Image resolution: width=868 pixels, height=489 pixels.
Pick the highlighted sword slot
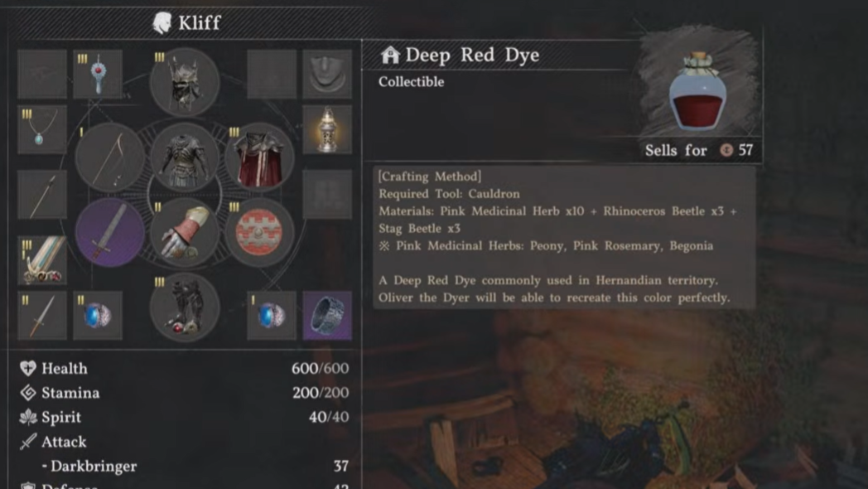pos(109,233)
